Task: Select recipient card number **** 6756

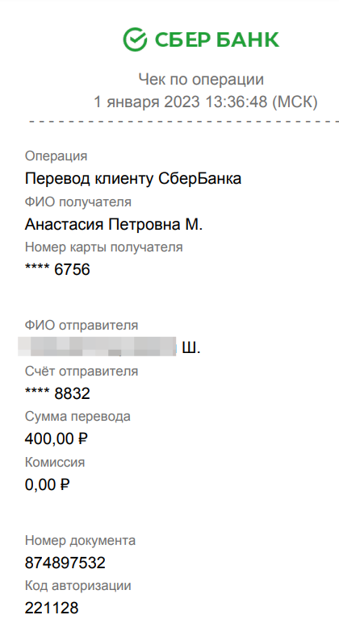Action: tap(57, 270)
